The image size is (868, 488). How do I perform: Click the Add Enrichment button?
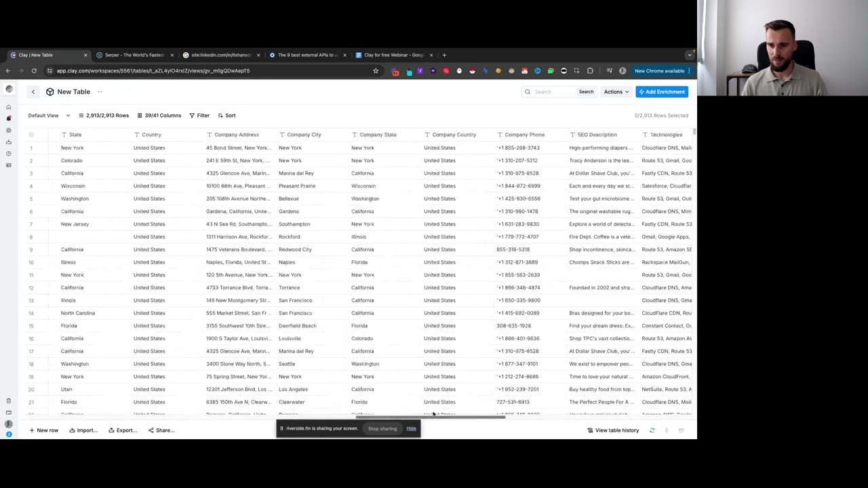[662, 91]
